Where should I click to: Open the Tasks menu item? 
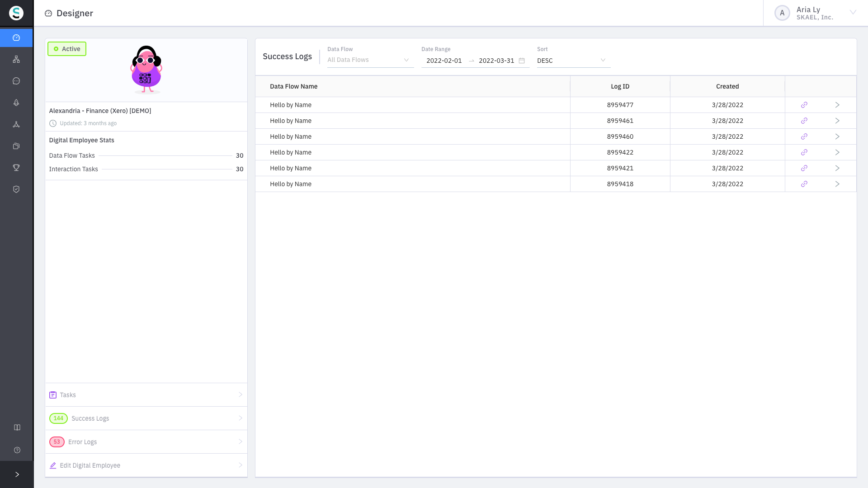(x=146, y=395)
